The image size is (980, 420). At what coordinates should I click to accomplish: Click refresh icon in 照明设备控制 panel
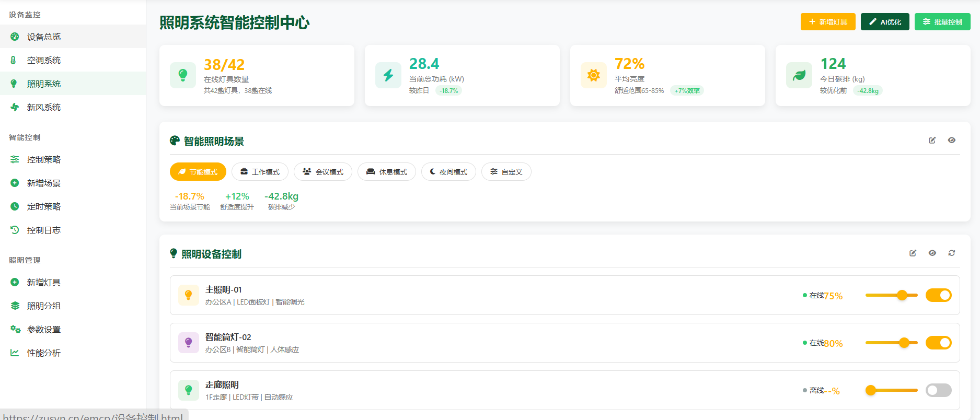point(951,253)
